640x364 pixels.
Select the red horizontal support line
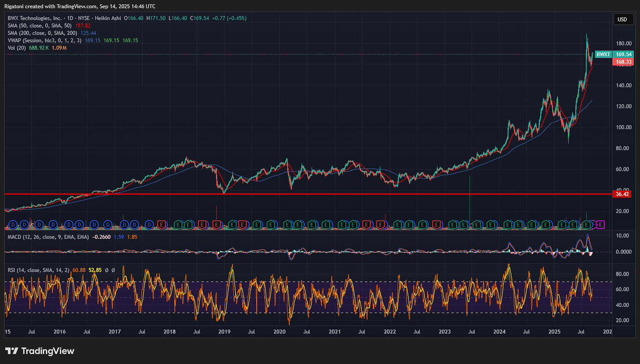pyautogui.click(x=308, y=194)
